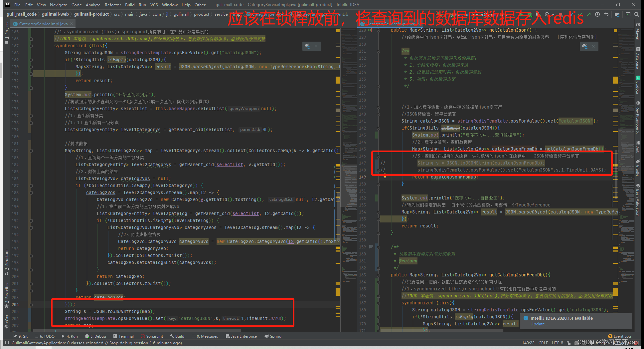Open Project Structure toolbar icon
The image size is (644, 349).
[x=617, y=14]
